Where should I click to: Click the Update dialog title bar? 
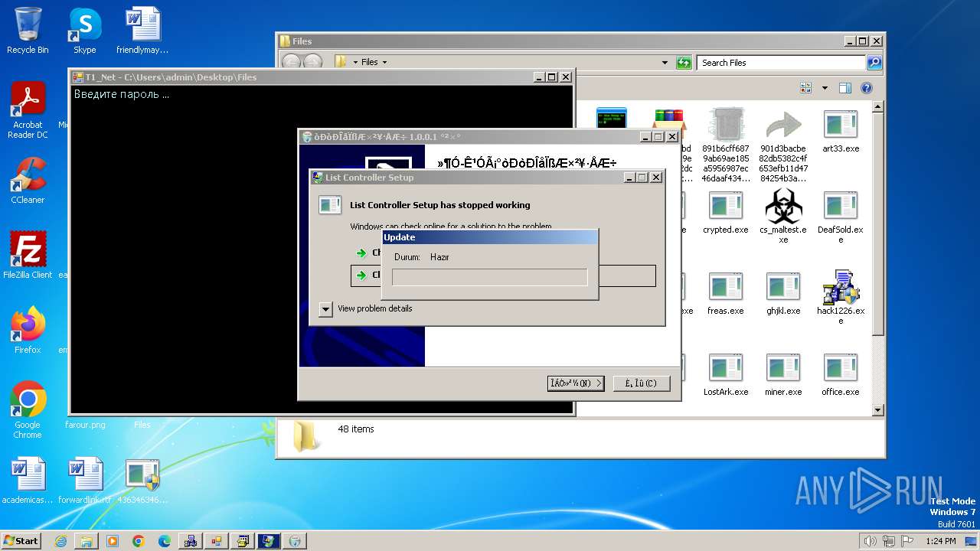[489, 237]
